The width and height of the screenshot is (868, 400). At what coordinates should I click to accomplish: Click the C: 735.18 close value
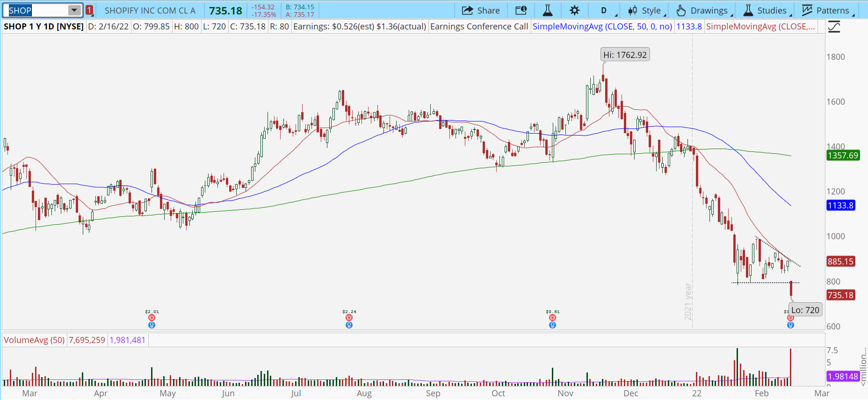[x=248, y=27]
